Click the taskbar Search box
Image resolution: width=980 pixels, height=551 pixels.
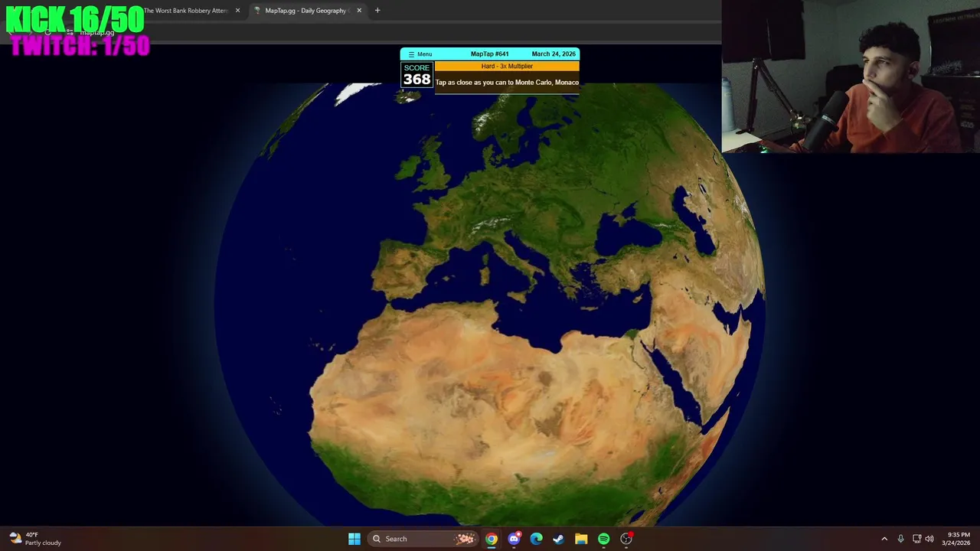point(423,539)
